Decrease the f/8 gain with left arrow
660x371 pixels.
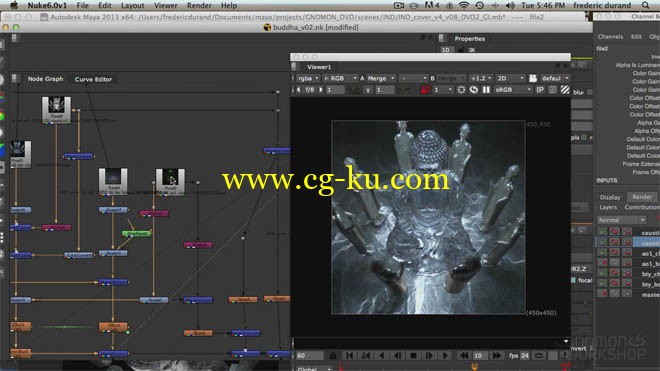pos(299,90)
